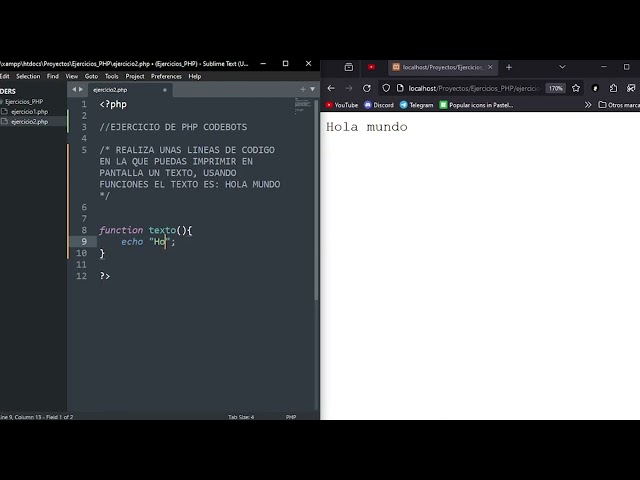Open the Otros marcadores folder

(619, 105)
